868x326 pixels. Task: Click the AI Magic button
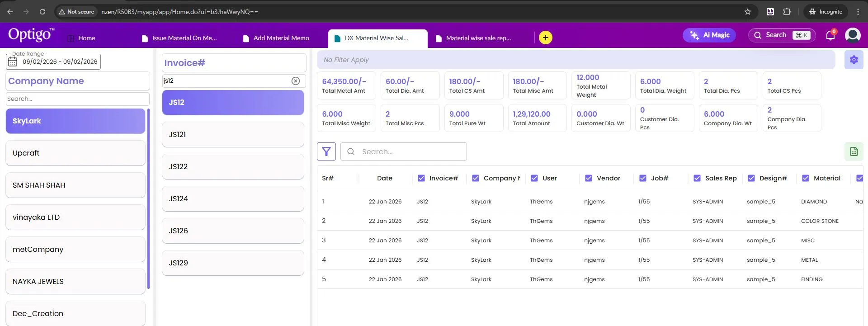pos(709,35)
